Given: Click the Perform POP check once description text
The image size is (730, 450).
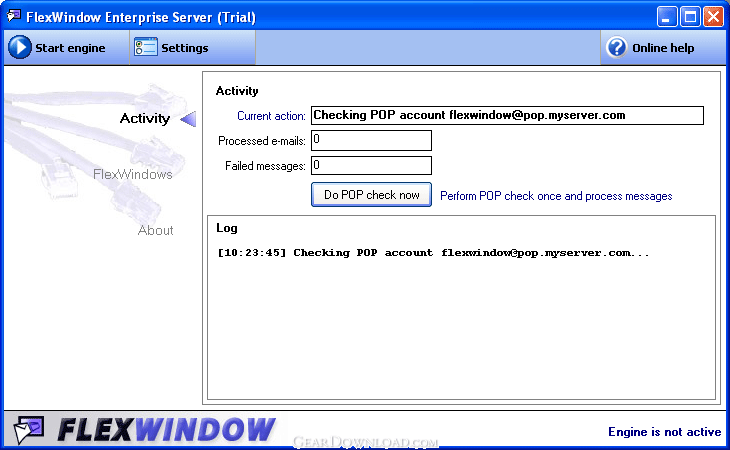Looking at the screenshot, I should (556, 196).
